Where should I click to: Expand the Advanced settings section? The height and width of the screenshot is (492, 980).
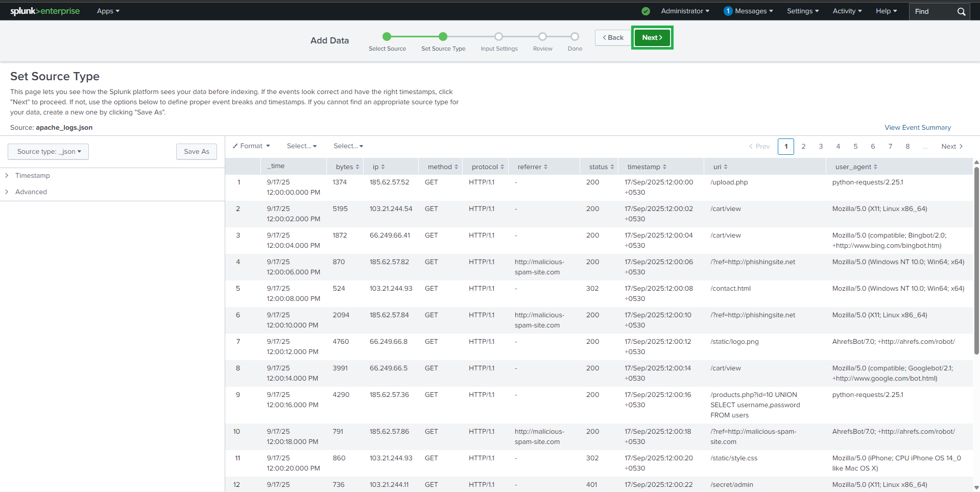click(x=31, y=192)
